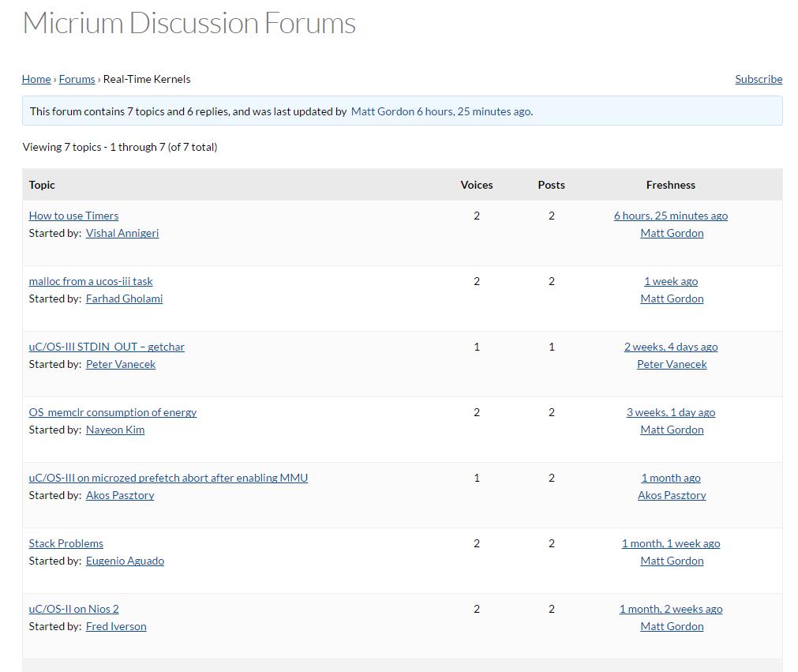Open Peter Vanecek's profile in Started by
798x672 pixels.
click(121, 364)
